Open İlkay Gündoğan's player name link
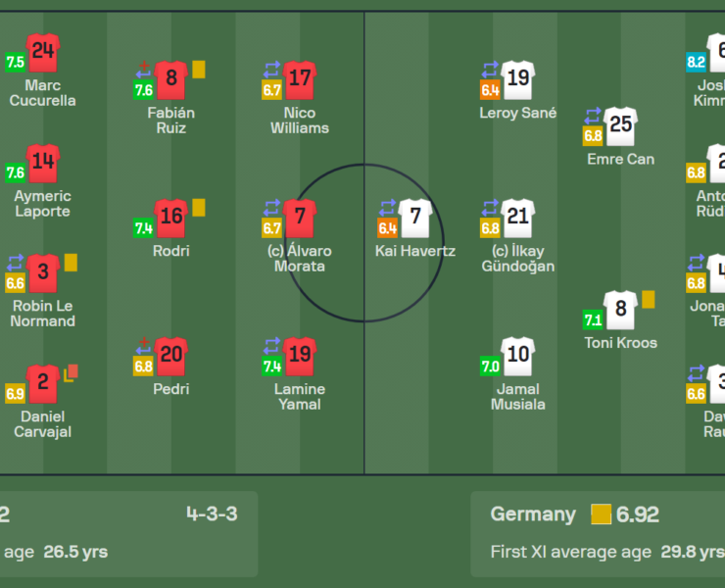The width and height of the screenshot is (725, 588). tap(518, 259)
